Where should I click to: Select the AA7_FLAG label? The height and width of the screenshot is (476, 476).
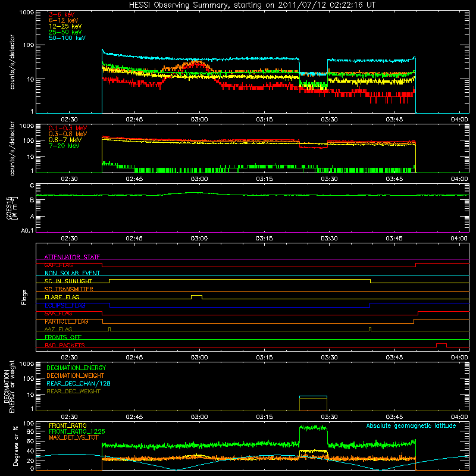pyautogui.click(x=58, y=329)
